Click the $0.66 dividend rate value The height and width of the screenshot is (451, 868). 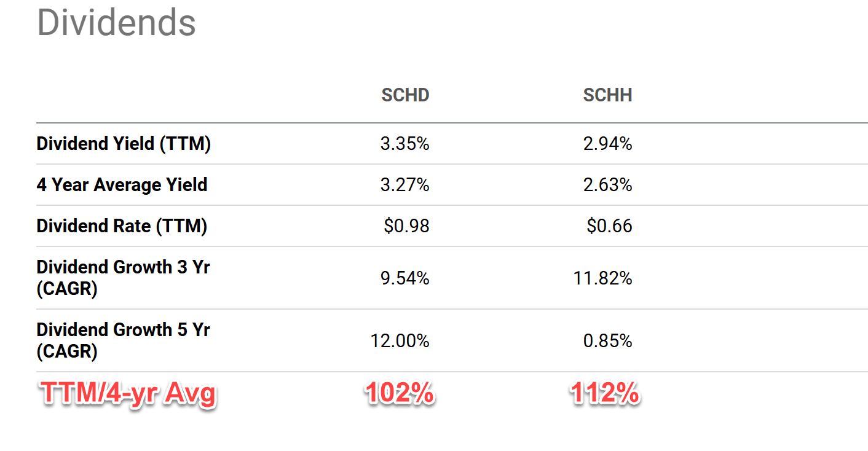(609, 226)
